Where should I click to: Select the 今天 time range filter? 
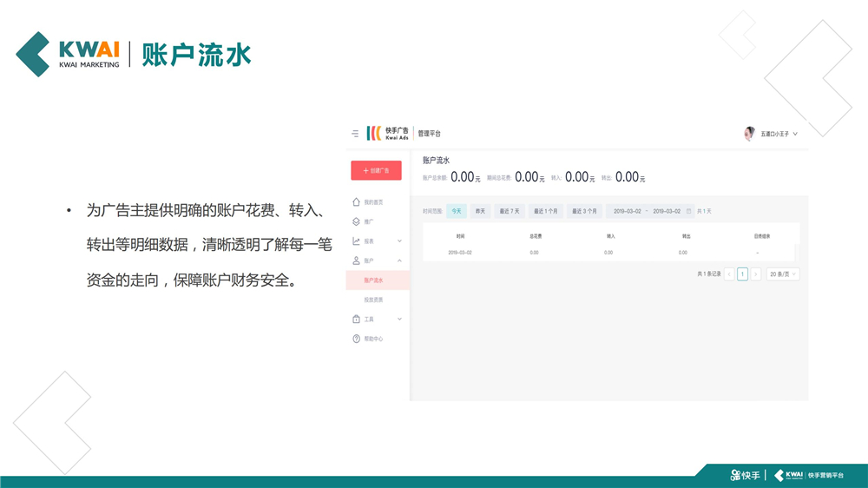tap(457, 211)
